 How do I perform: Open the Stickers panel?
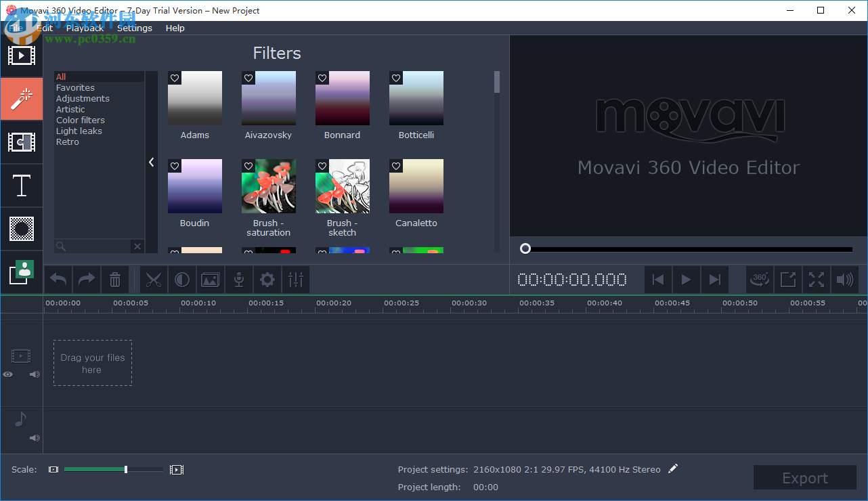click(x=22, y=229)
